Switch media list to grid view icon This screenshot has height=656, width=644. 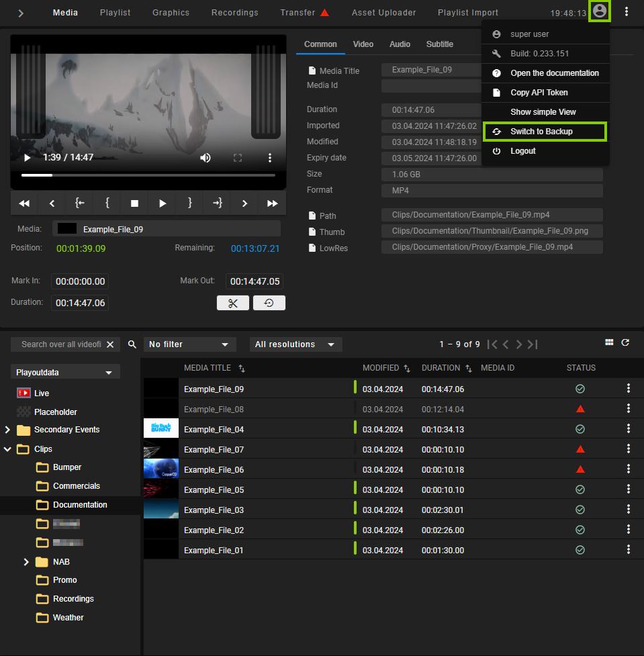tap(610, 342)
